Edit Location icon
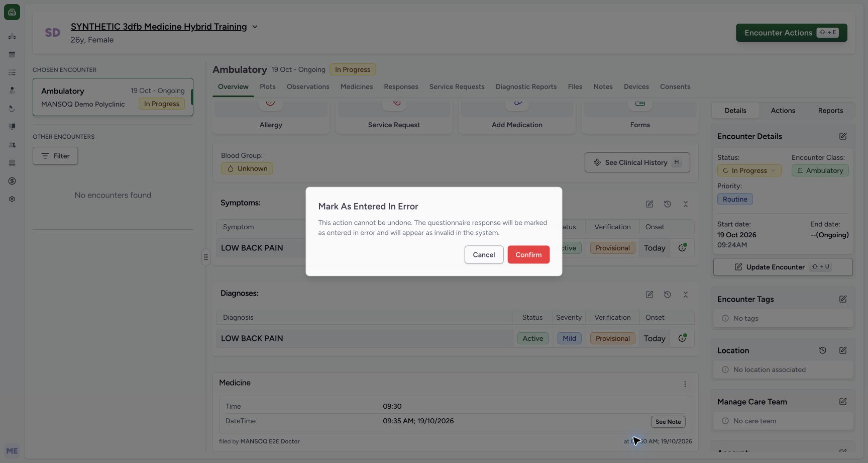Screen dimensions: 868x463 843,350
